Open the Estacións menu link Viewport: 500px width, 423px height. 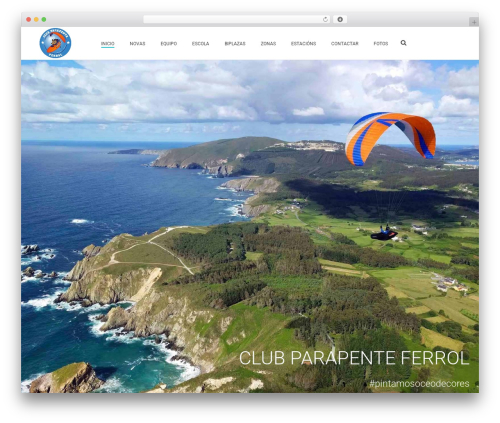click(303, 44)
